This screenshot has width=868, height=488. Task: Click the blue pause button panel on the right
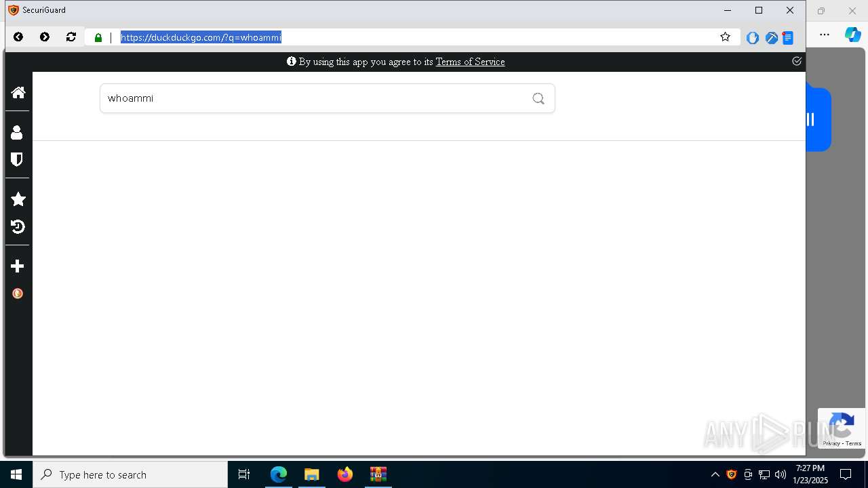tap(818, 119)
